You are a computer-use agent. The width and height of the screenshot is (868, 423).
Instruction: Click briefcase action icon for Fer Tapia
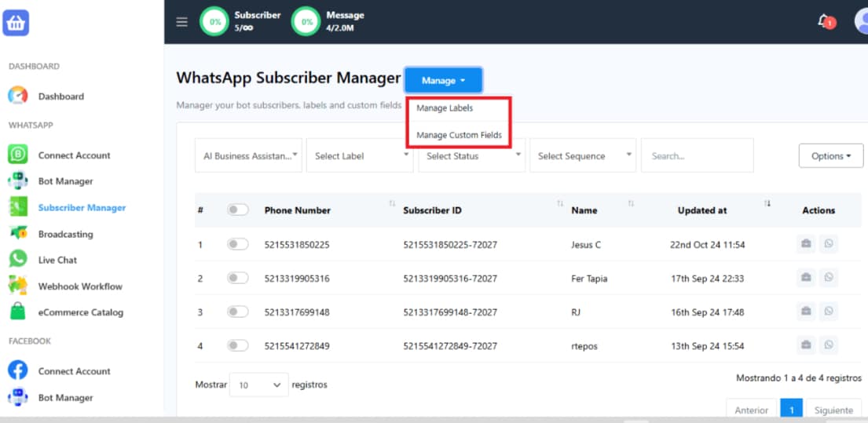tap(805, 279)
